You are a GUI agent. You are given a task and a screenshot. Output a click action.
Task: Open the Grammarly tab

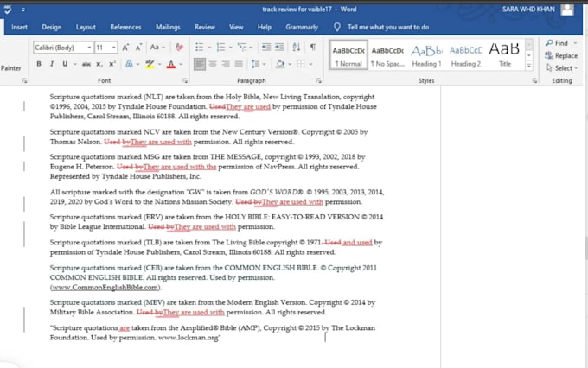[302, 27]
